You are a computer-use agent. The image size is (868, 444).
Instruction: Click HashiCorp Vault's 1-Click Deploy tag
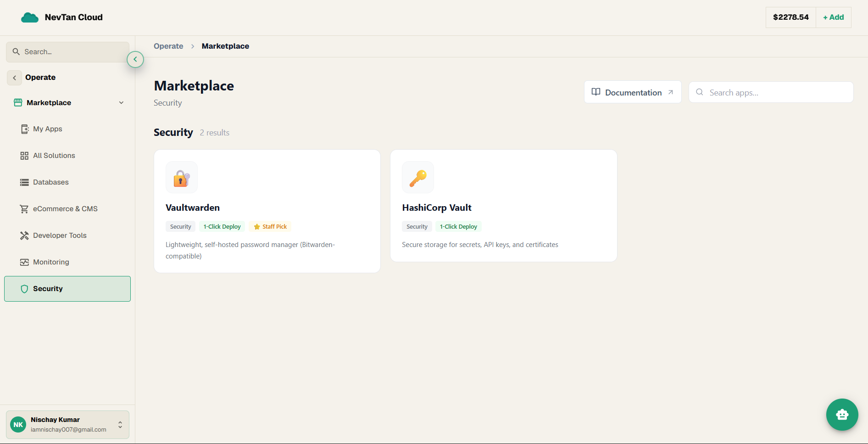point(458,227)
